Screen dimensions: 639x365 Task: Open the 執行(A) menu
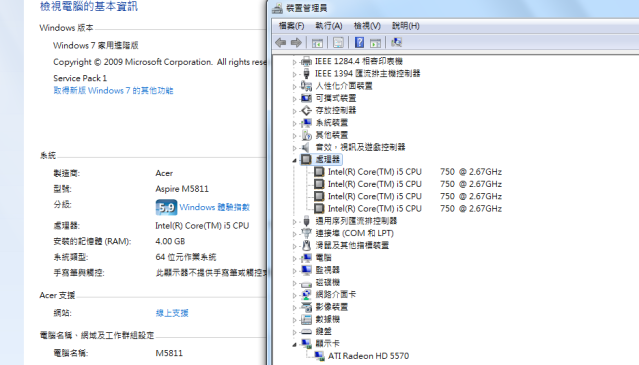328,26
